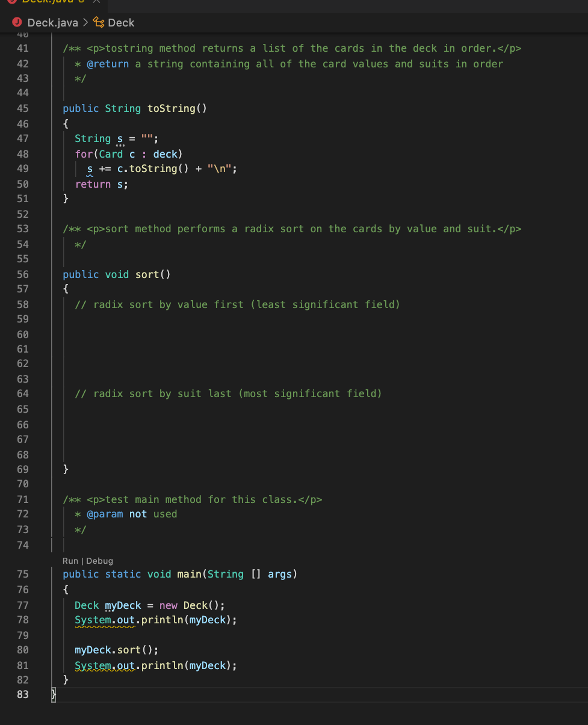588x725 pixels.
Task: Click 'new Deck();' on line 77
Action: [x=192, y=605]
